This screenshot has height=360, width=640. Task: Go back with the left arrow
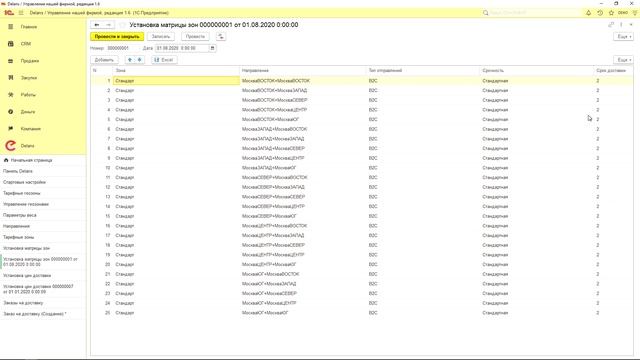coord(97,25)
